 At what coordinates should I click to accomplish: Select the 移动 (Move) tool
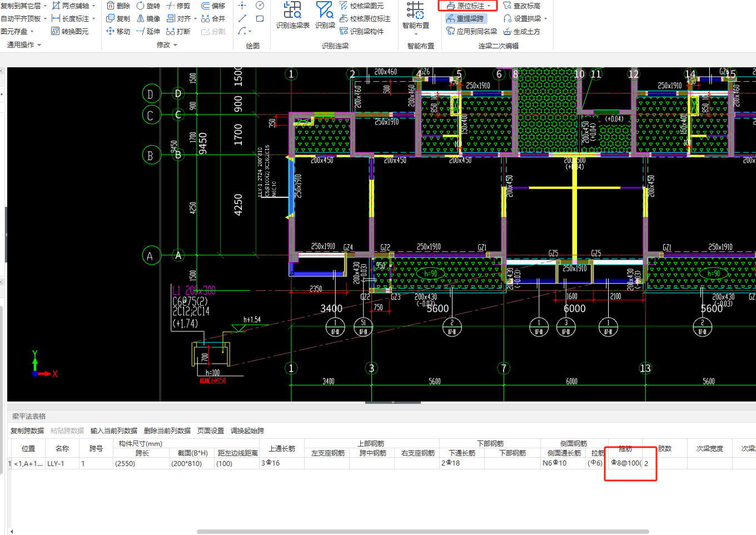pyautogui.click(x=118, y=31)
